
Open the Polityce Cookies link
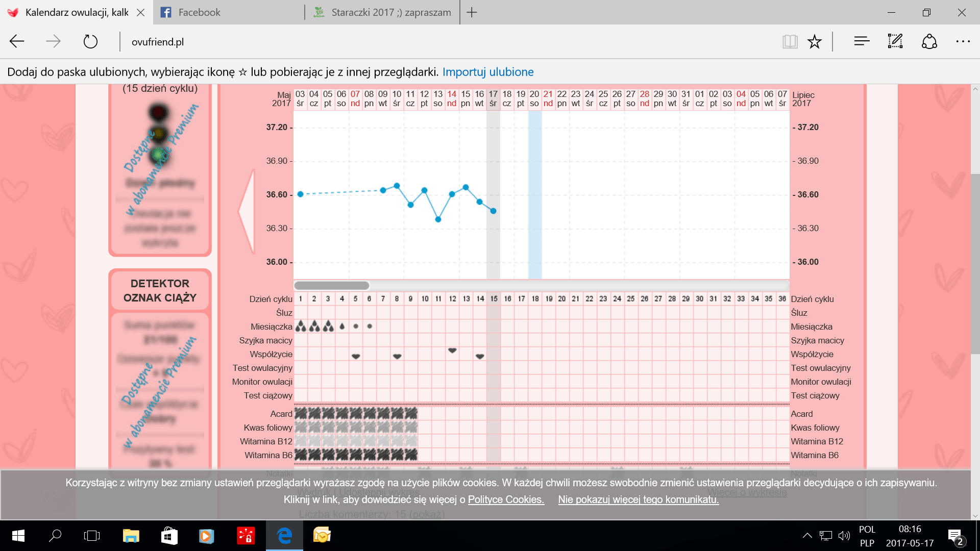tap(505, 499)
